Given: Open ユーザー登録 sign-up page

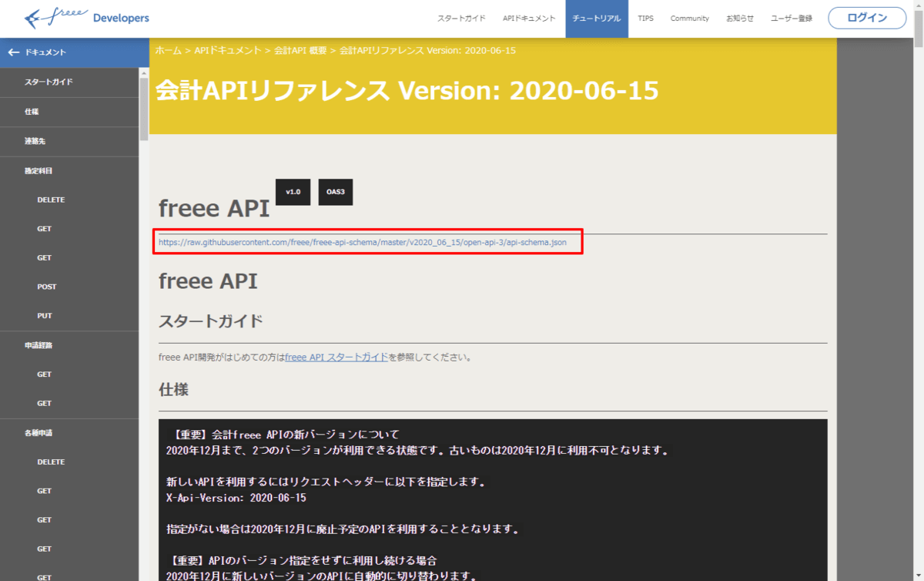Looking at the screenshot, I should (x=791, y=18).
